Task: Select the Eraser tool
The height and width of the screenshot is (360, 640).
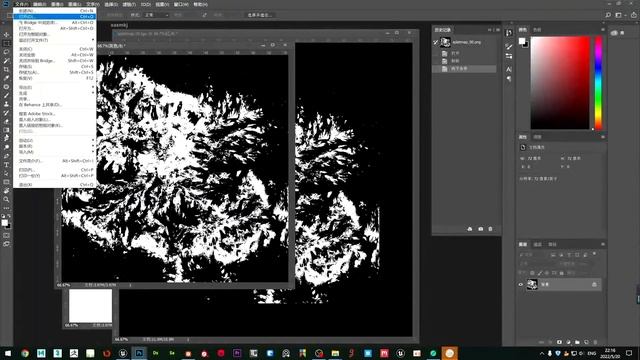Action: (x=6, y=121)
